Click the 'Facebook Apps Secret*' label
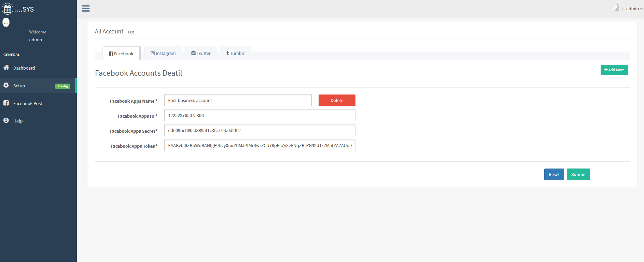Image resolution: width=644 pixels, height=262 pixels. pos(134,131)
